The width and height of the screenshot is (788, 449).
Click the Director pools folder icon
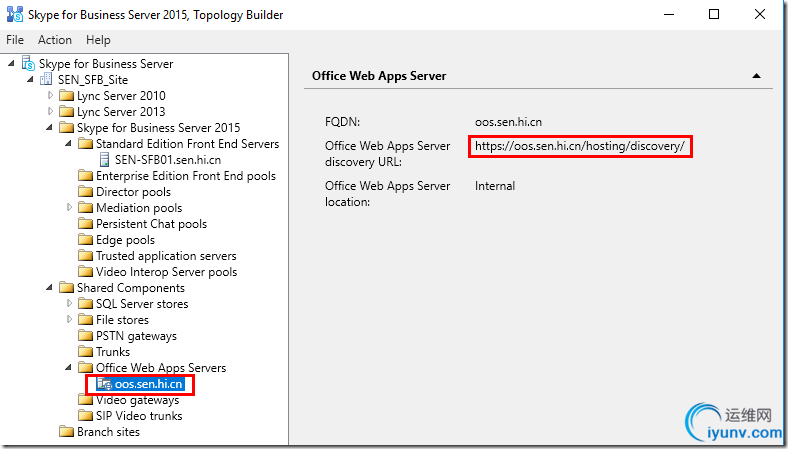85,192
